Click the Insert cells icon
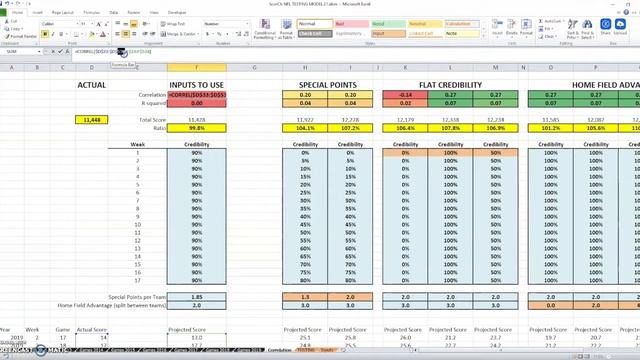The height and width of the screenshot is (360, 640). click(x=497, y=28)
